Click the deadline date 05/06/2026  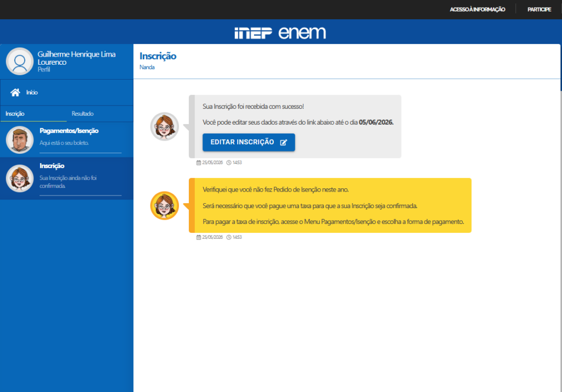[x=376, y=122]
